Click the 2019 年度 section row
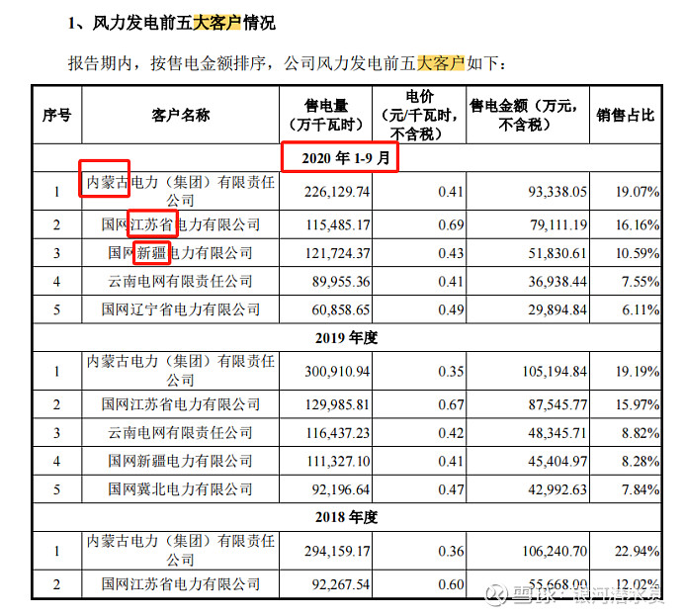 [347, 338]
